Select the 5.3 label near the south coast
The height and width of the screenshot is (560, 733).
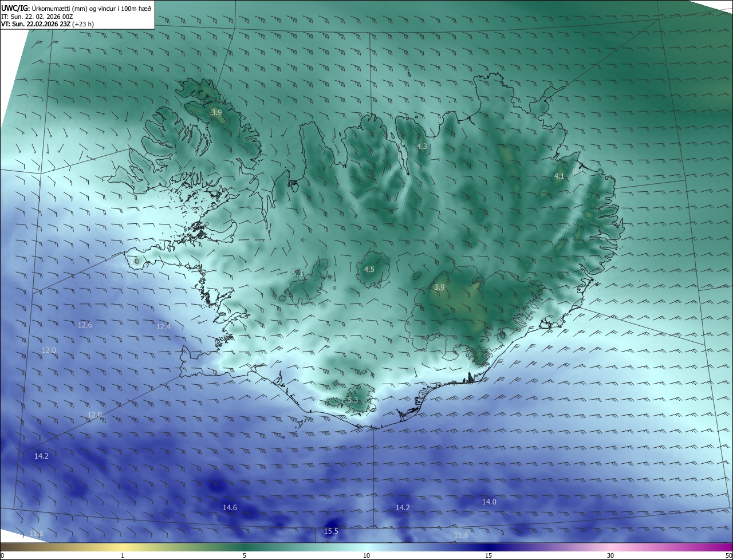tap(352, 400)
